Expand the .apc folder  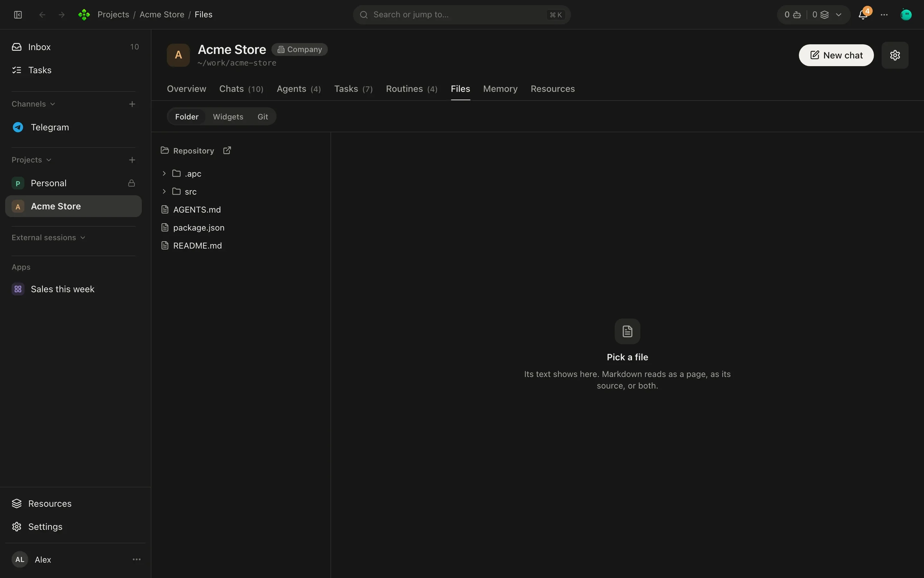click(164, 173)
